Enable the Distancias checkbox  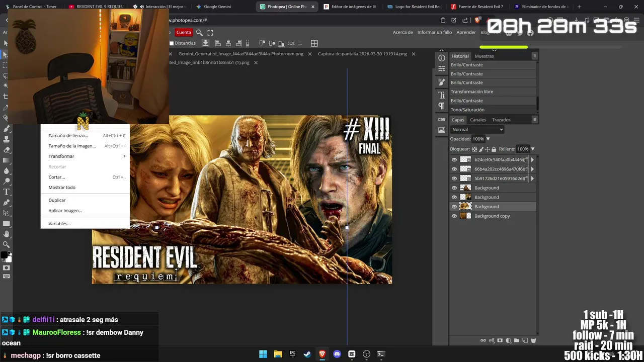(172, 43)
